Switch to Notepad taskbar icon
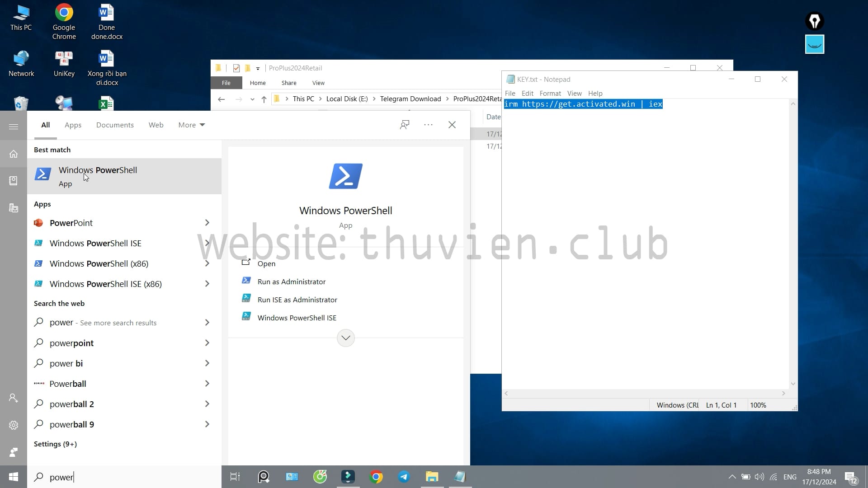The width and height of the screenshot is (868, 488). (460, 477)
